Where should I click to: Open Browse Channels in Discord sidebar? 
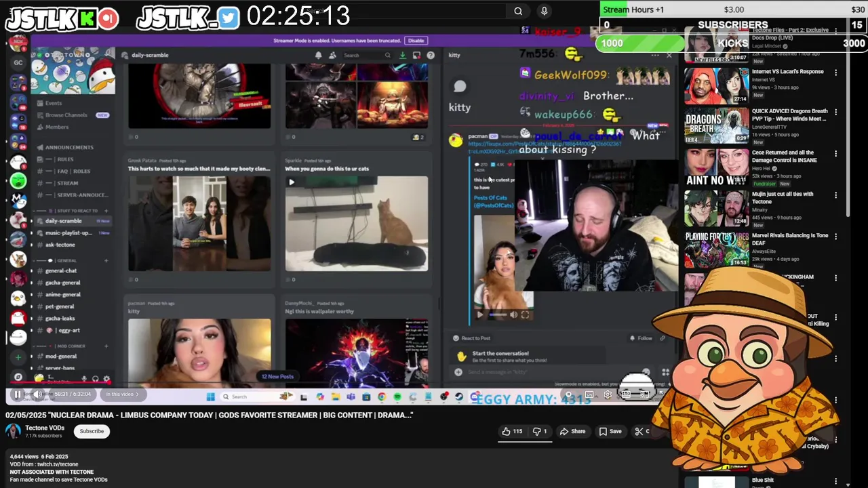[66, 115]
